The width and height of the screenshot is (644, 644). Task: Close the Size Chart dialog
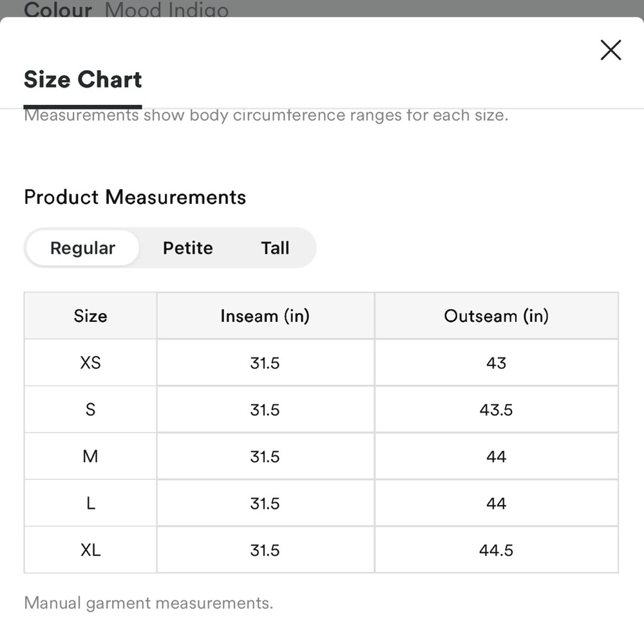[611, 50]
